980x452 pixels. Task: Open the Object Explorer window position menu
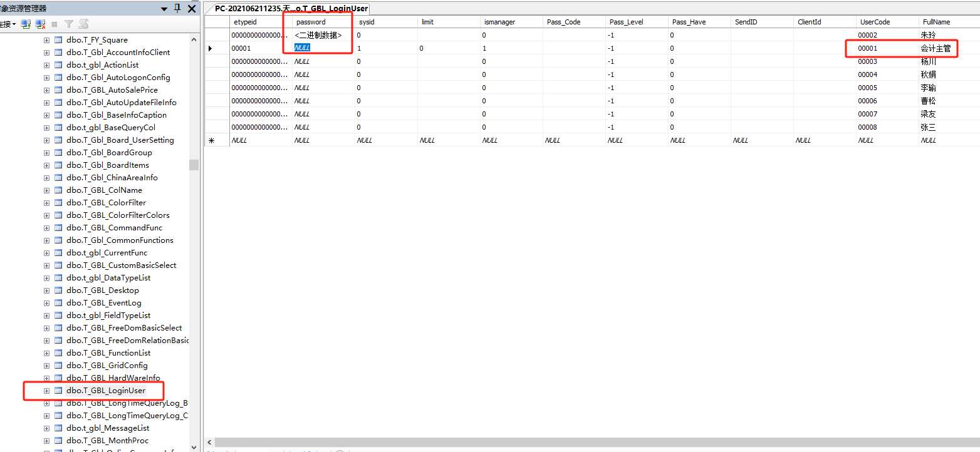pyautogui.click(x=164, y=9)
